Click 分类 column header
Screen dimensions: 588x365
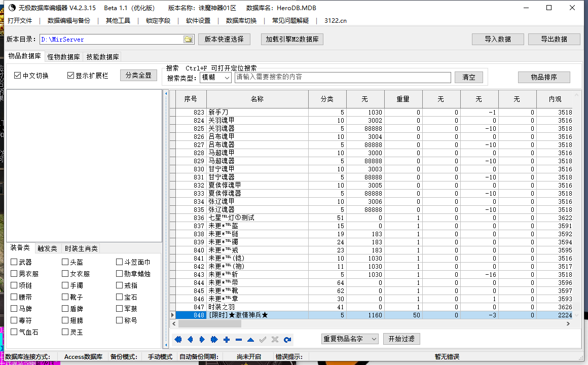(x=327, y=99)
